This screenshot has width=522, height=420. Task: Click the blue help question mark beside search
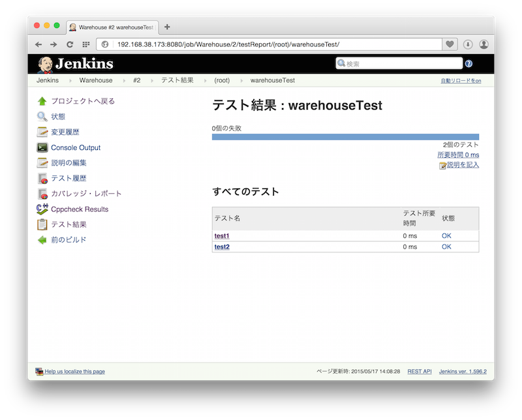[x=469, y=63]
